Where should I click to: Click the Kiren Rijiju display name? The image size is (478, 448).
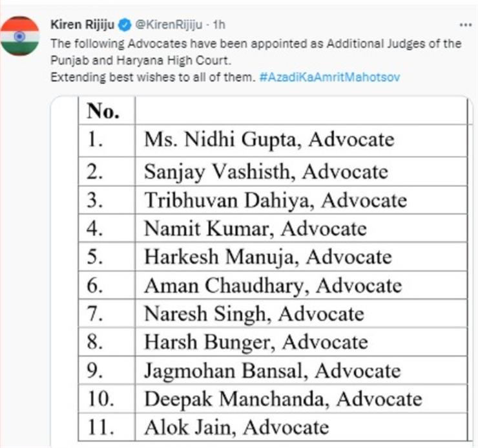(82, 25)
